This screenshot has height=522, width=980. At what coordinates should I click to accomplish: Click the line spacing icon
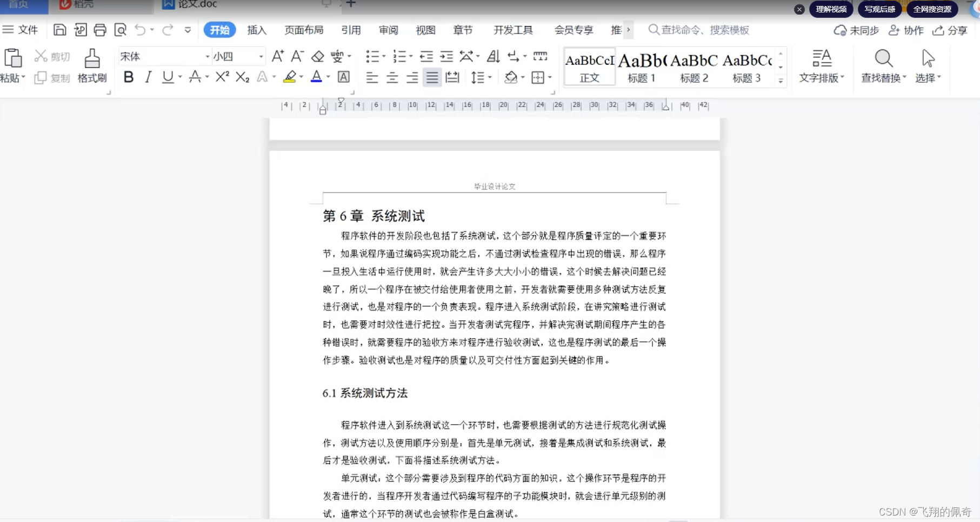(x=477, y=77)
